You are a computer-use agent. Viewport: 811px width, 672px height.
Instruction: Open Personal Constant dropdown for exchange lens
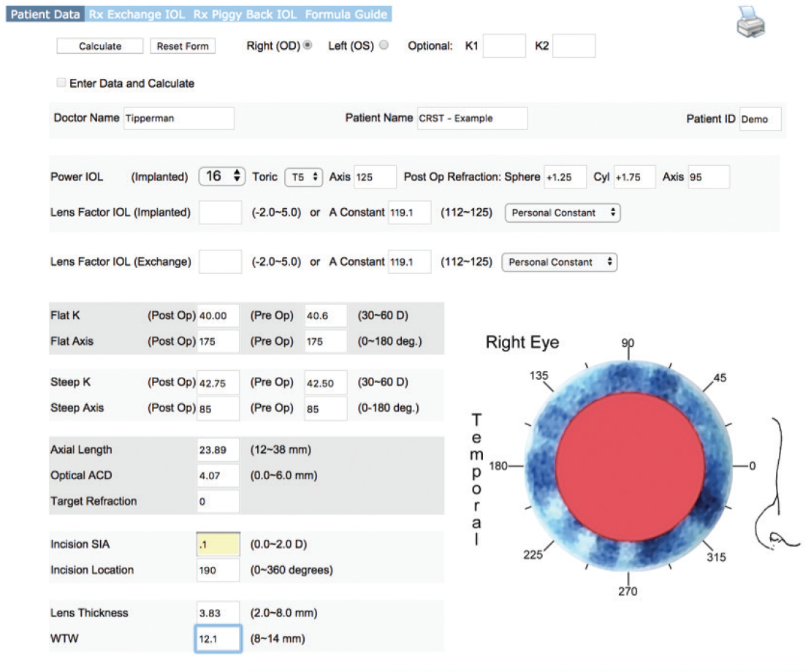coord(559,262)
